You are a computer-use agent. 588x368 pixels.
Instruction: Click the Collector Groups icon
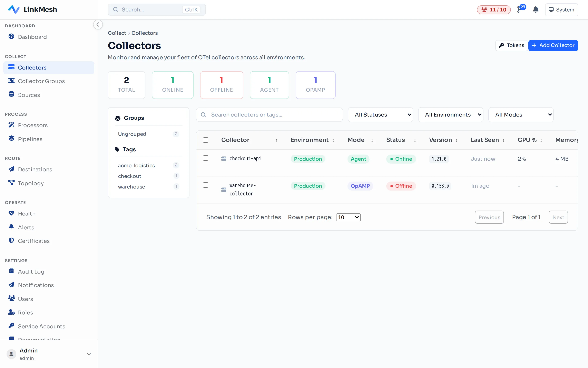pos(11,81)
